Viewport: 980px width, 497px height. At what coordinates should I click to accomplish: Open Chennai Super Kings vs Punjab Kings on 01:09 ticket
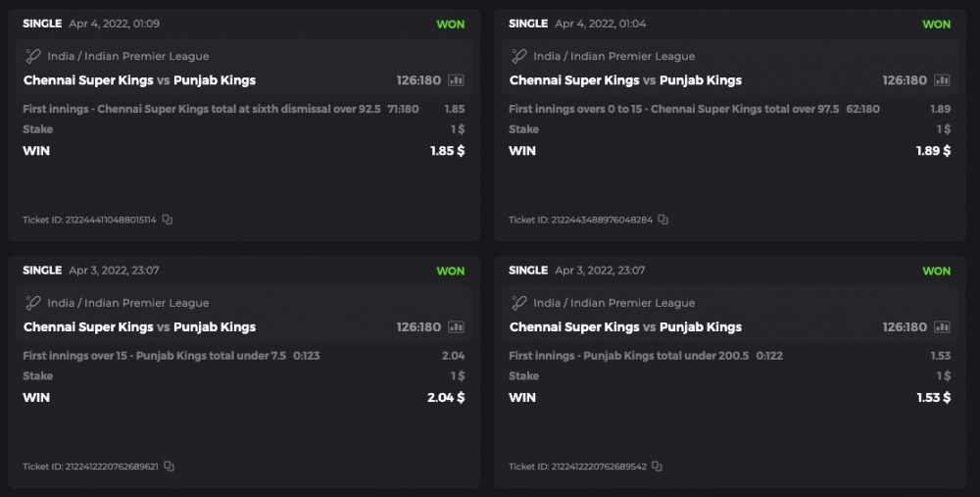coord(139,80)
